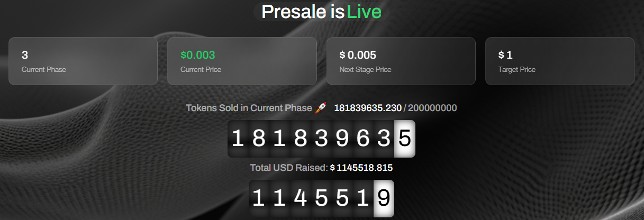Click the Tokens Sold in Current Phase label

pos(249,108)
